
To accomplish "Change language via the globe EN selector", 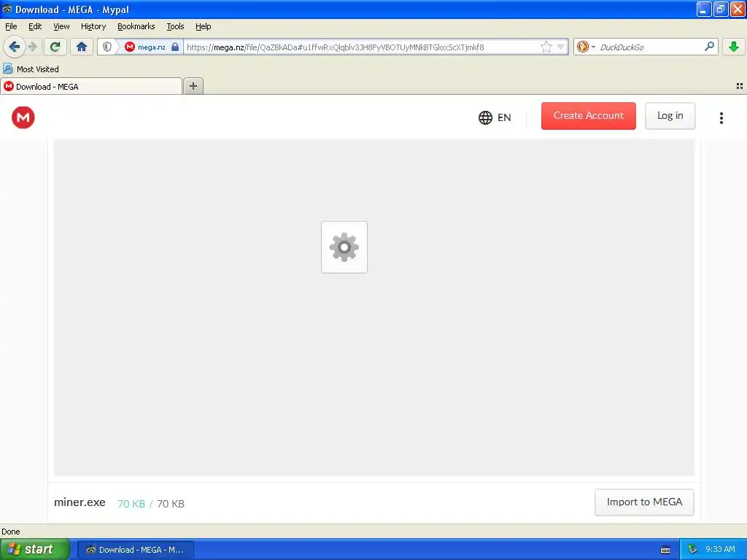I will (x=495, y=117).
